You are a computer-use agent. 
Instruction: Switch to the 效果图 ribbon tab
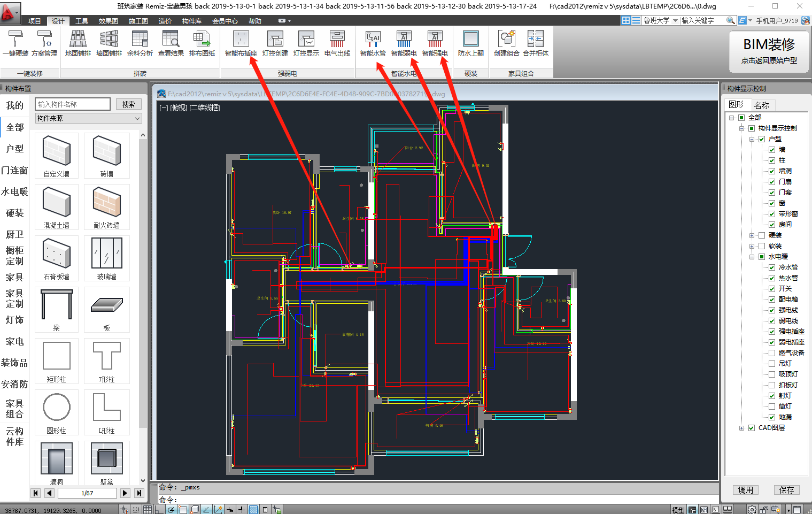click(x=108, y=21)
